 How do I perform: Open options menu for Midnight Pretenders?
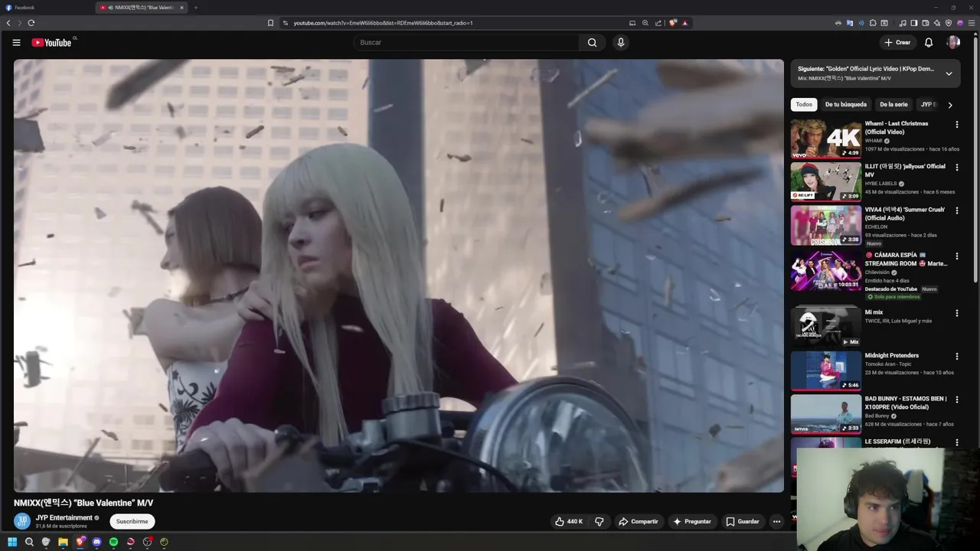click(956, 356)
